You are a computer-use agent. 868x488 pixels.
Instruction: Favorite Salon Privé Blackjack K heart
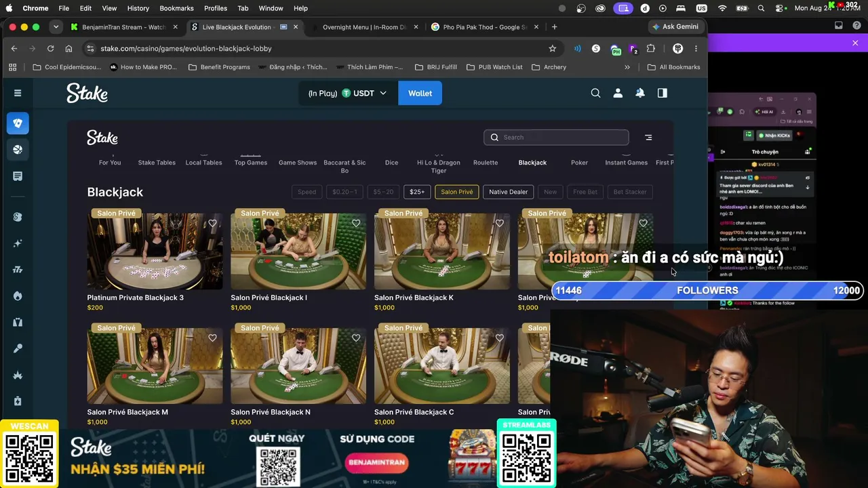(x=500, y=223)
